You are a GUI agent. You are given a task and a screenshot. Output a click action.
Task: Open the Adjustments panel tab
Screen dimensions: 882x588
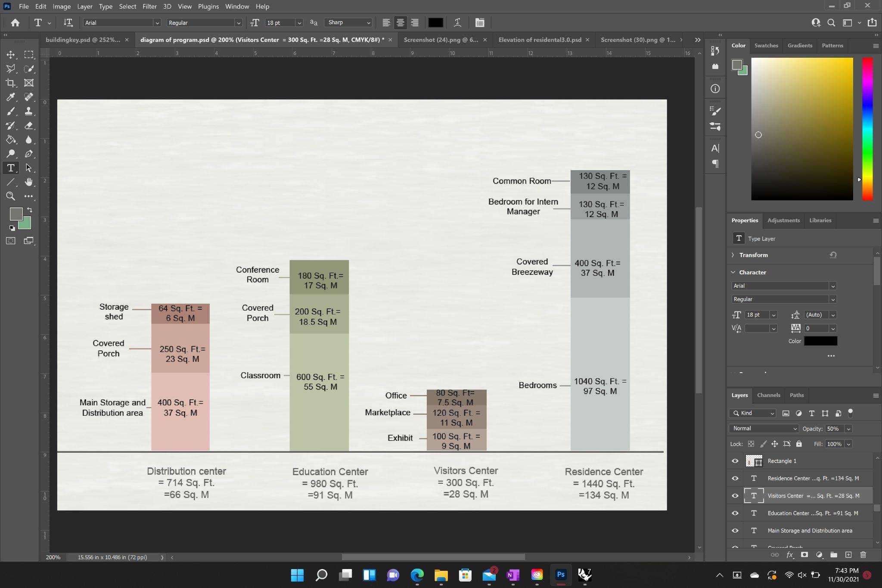point(783,220)
